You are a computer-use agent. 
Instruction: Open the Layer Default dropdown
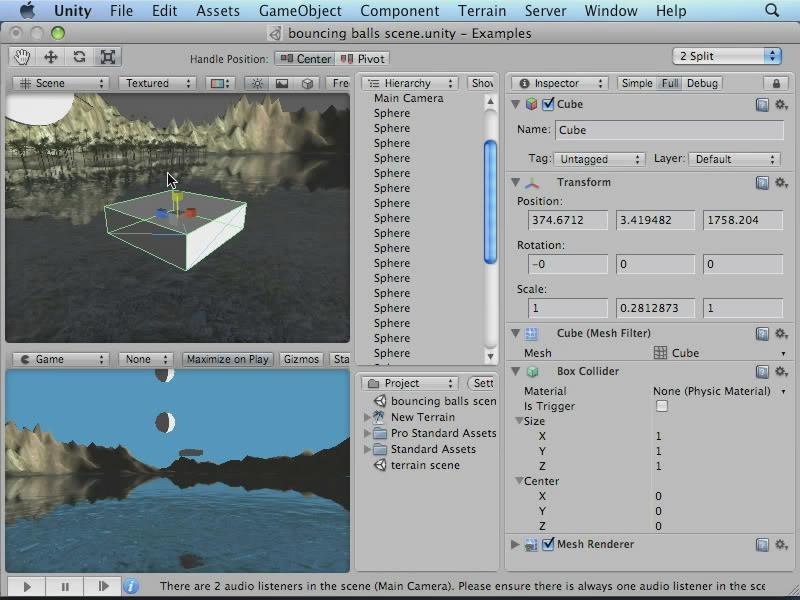point(735,159)
